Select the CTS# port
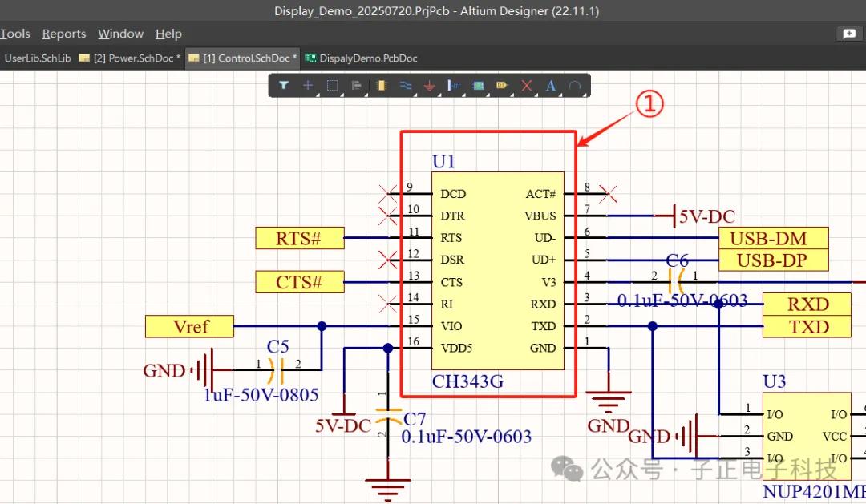Screen dimensions: 866x504 [x=299, y=282]
